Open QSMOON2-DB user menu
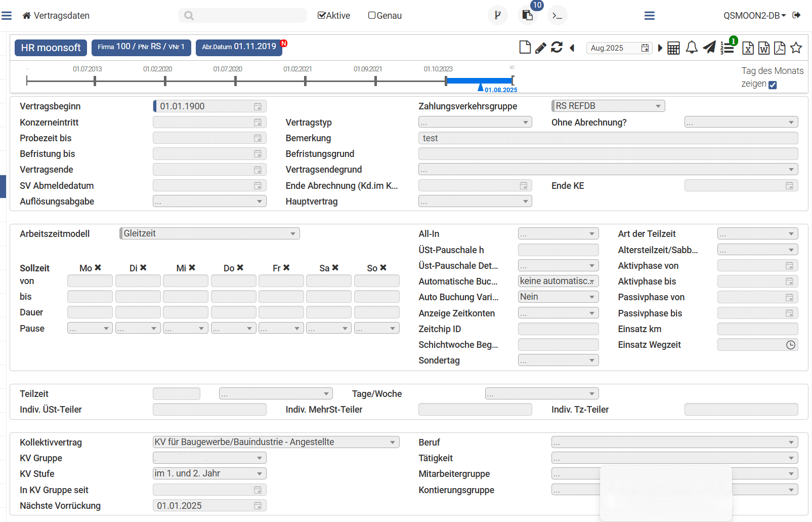Image resolution: width=812 pixels, height=522 pixels. (x=754, y=16)
